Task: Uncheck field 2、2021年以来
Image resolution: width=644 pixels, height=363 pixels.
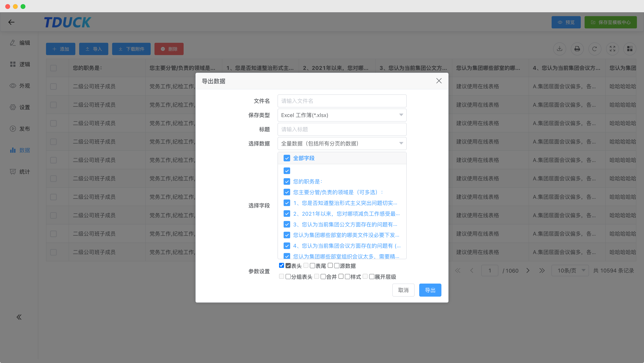Action: click(x=287, y=214)
